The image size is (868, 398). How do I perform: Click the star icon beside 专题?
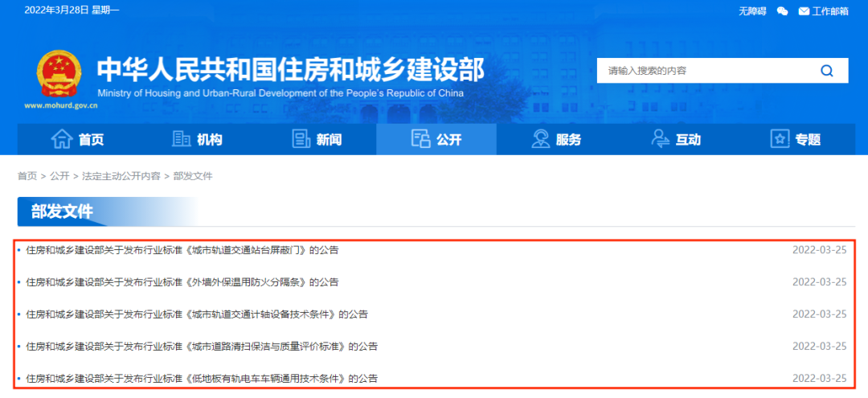click(x=780, y=139)
